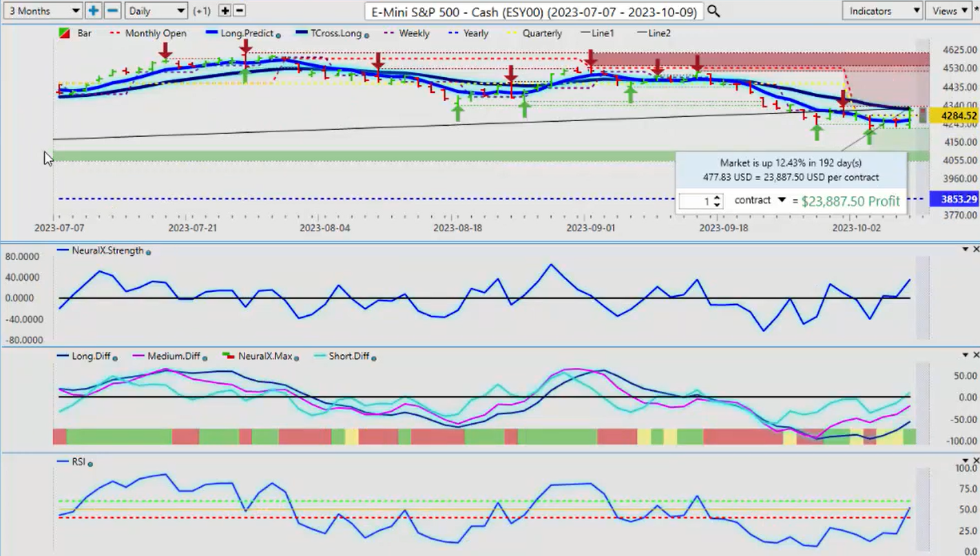This screenshot has height=556, width=980.
Task: Click the 2023-09-18 date axis label
Action: (722, 227)
